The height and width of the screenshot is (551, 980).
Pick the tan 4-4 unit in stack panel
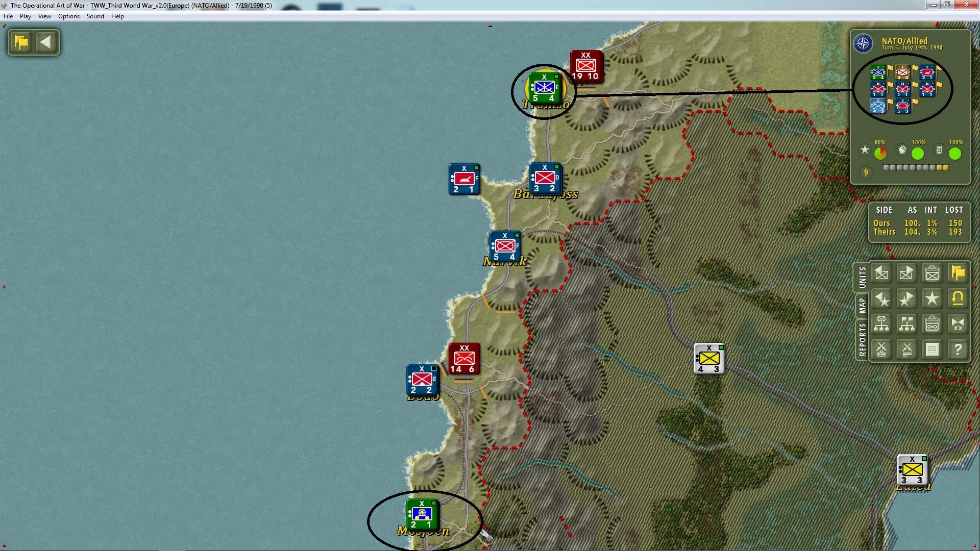point(902,72)
